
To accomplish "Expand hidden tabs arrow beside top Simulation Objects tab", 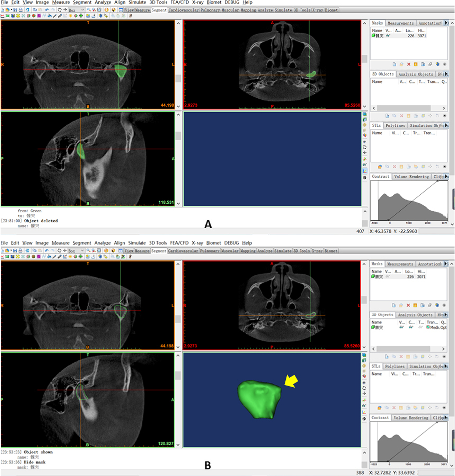I will pos(446,125).
